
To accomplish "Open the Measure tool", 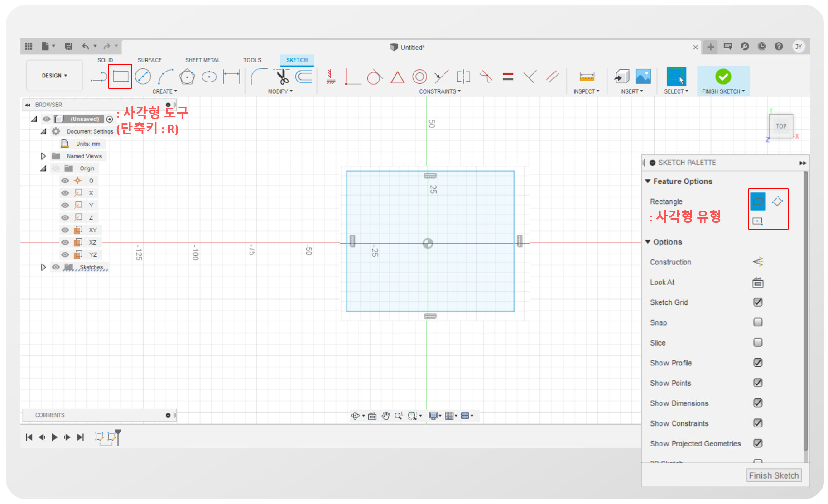I will click(587, 77).
